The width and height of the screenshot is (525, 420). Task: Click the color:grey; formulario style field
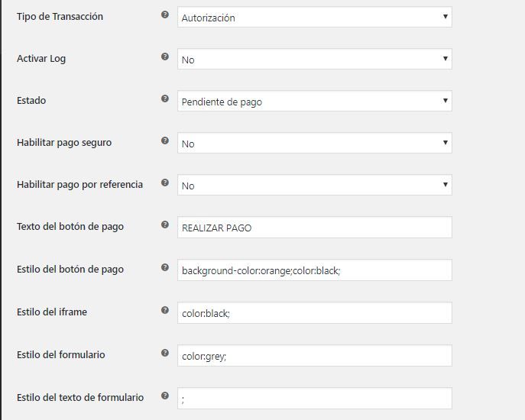pos(315,356)
